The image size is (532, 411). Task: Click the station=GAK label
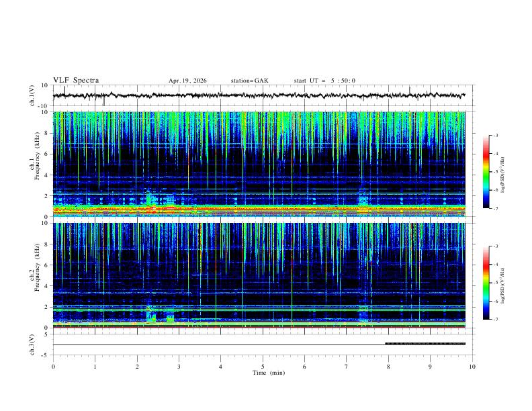pyautogui.click(x=250, y=81)
